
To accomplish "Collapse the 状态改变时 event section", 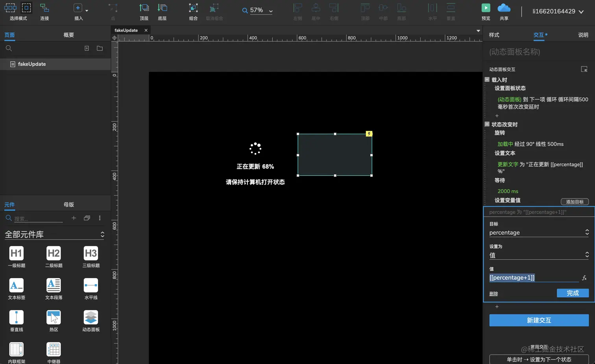I will click(487, 124).
